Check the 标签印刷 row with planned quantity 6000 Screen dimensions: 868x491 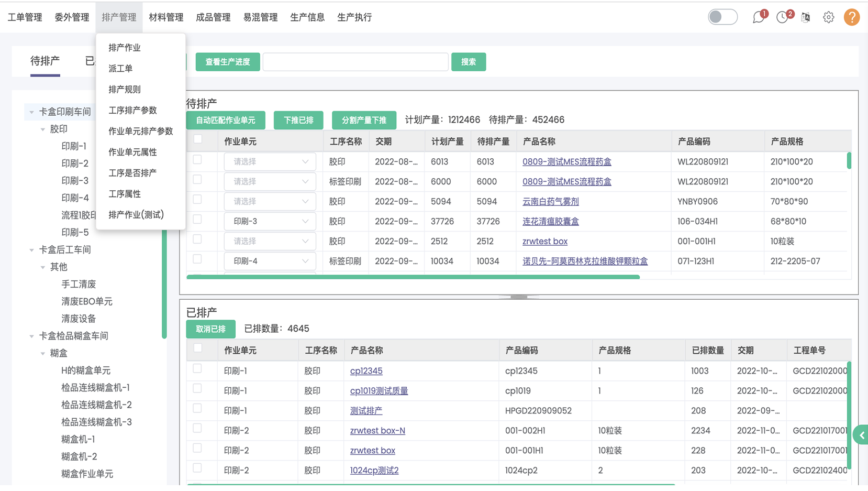click(197, 180)
